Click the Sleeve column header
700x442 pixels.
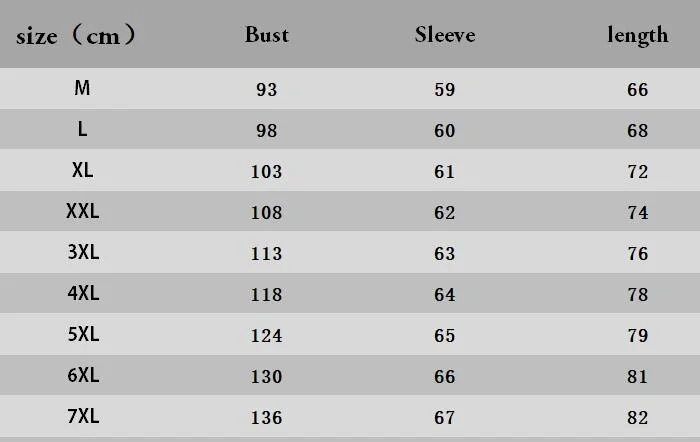pyautogui.click(x=445, y=35)
